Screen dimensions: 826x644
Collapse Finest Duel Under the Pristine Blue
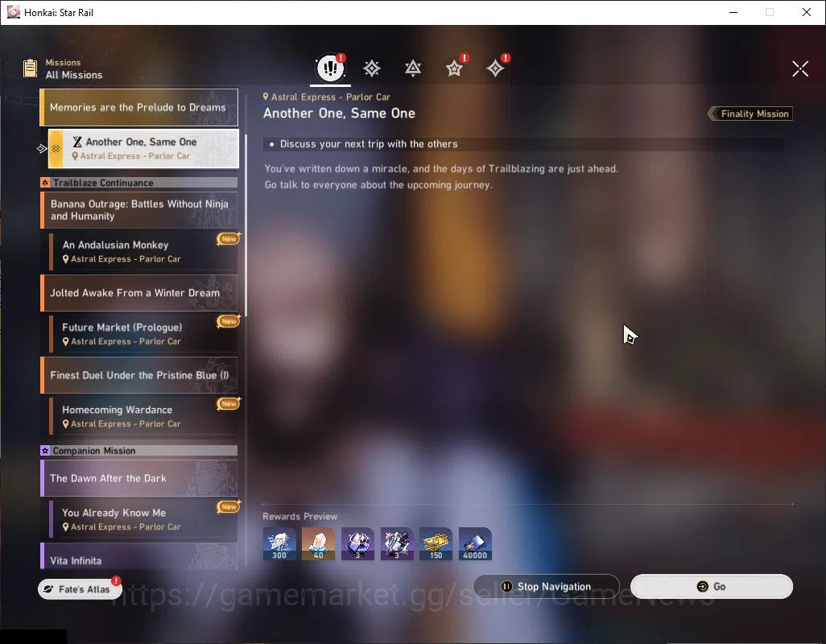point(139,375)
